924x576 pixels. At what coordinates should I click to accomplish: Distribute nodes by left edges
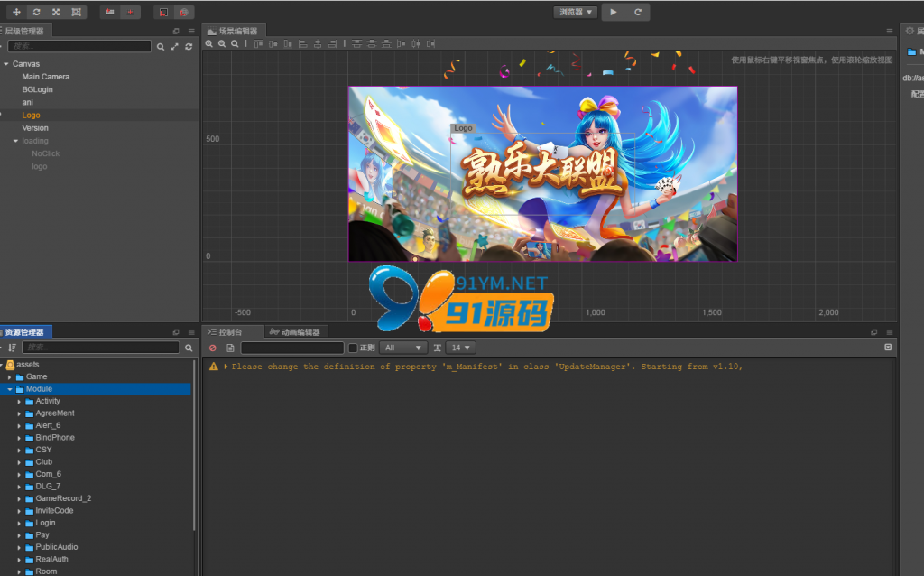point(402,43)
